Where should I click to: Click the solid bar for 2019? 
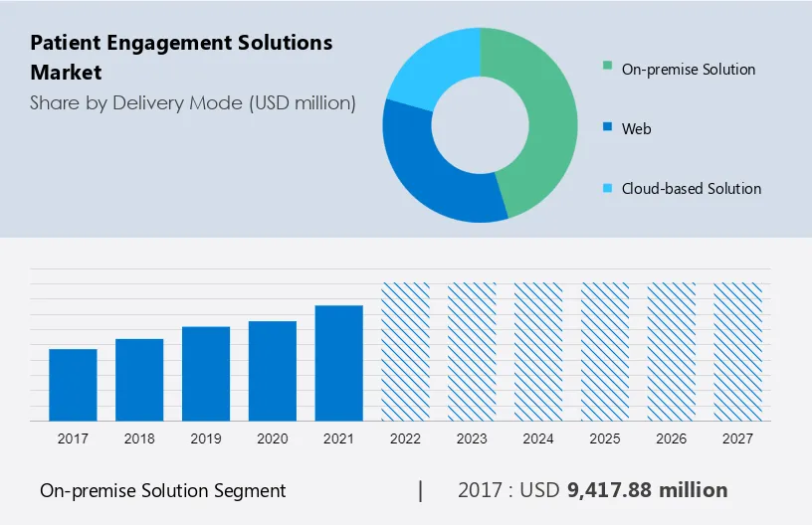coord(206,374)
